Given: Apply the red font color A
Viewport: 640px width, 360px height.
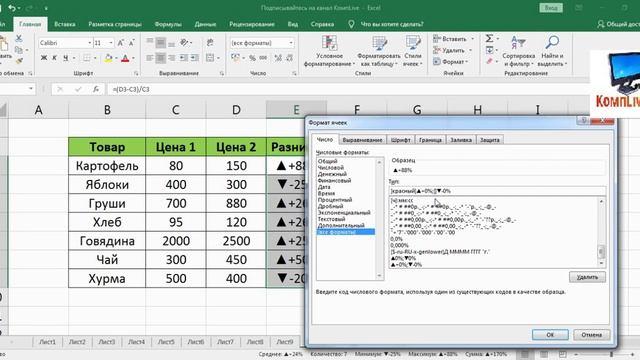Looking at the screenshot, I should pos(125,58).
